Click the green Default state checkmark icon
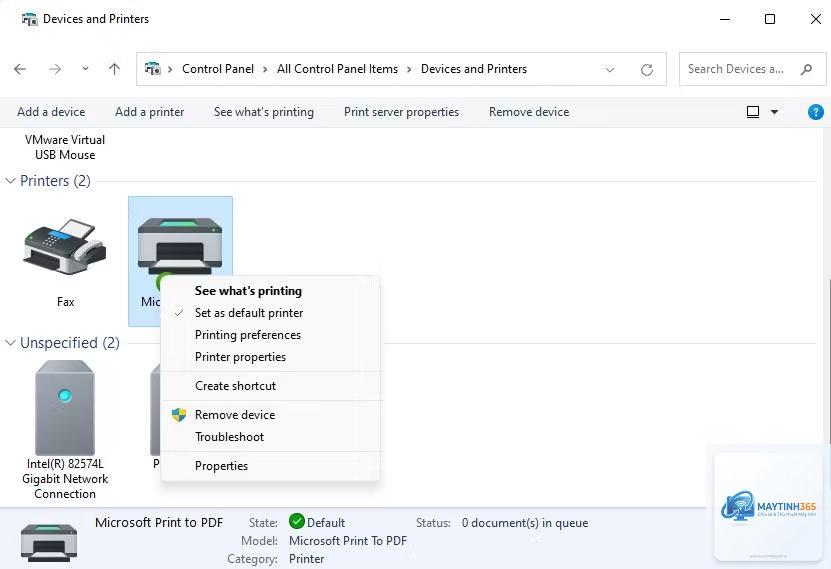Image resolution: width=831 pixels, height=569 pixels. coord(297,522)
